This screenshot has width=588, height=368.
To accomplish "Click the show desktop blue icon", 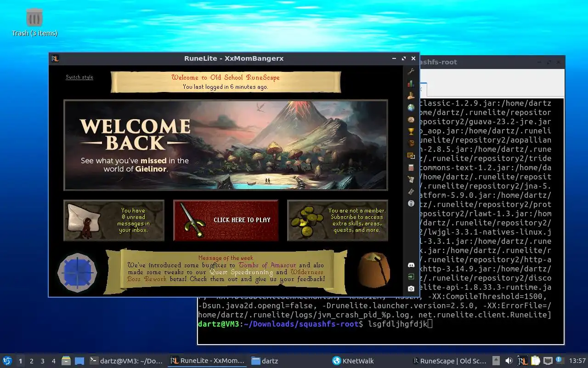I will coord(79,361).
